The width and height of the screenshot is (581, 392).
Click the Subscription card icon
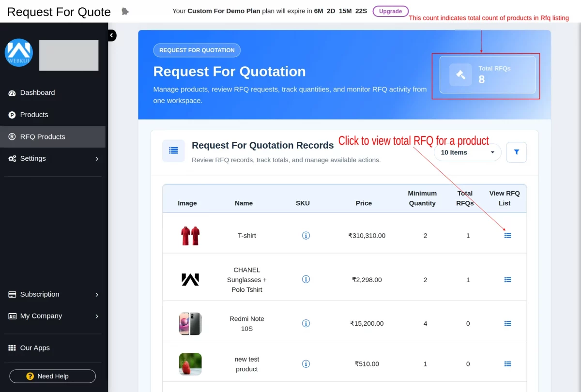coord(12,294)
